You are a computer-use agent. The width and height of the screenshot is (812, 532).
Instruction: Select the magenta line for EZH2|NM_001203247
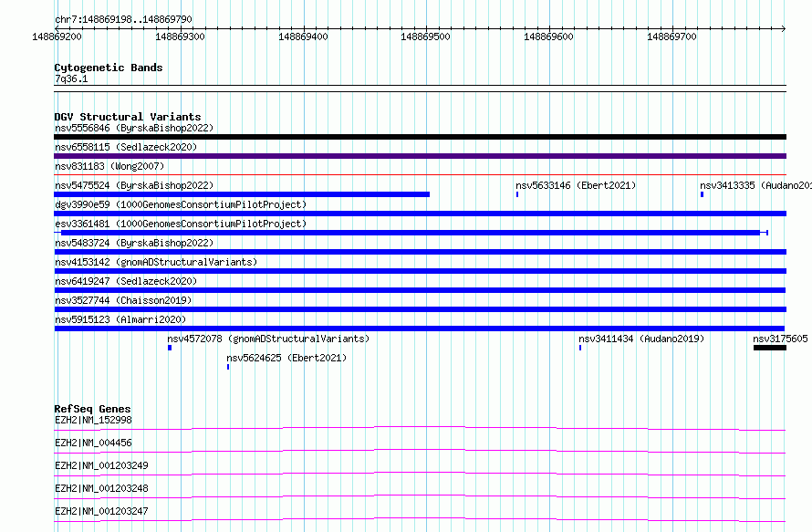pos(420,519)
